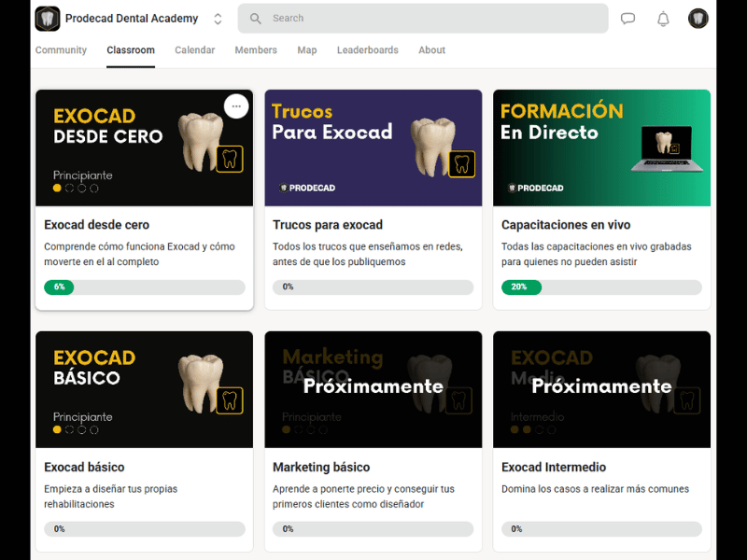The width and height of the screenshot is (747, 560).
Task: Click into the Search field
Action: (x=430, y=19)
